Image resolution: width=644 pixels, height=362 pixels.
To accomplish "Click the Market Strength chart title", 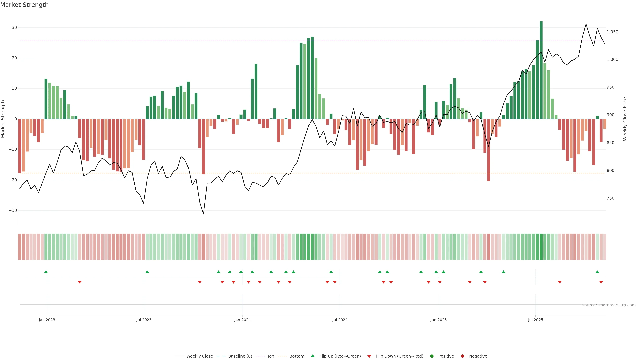I will [24, 5].
